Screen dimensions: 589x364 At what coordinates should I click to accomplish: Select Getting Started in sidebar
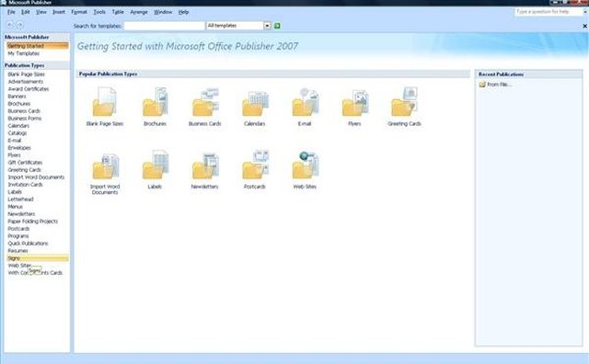(38, 46)
